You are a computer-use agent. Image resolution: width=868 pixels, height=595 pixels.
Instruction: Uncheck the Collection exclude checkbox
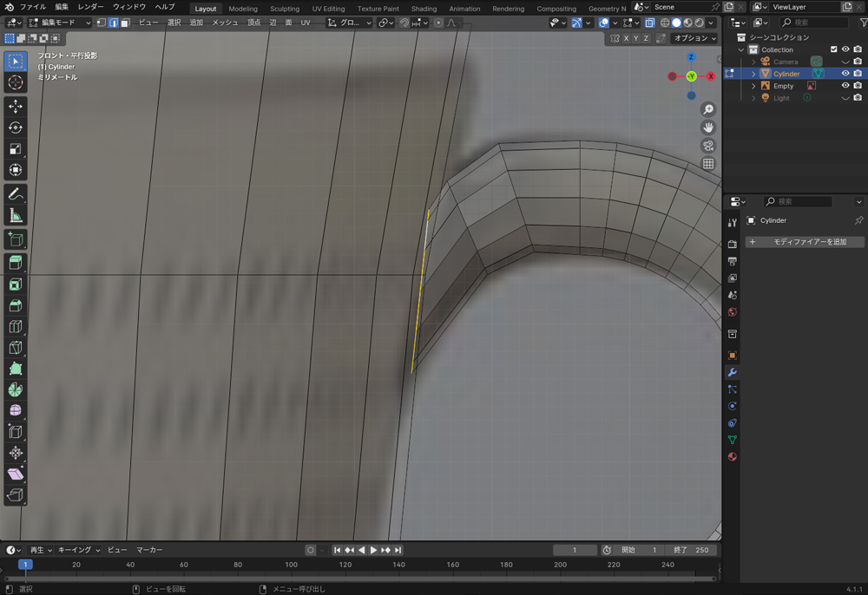click(834, 49)
